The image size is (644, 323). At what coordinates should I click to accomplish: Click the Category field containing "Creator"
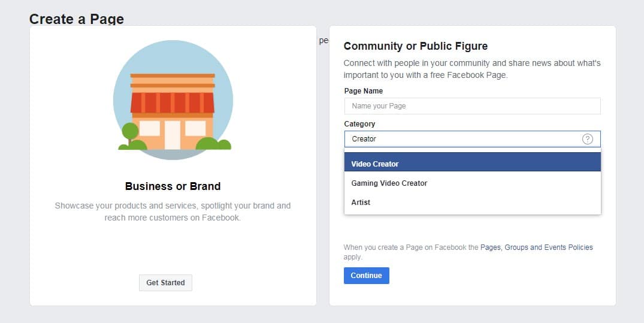(x=461, y=139)
